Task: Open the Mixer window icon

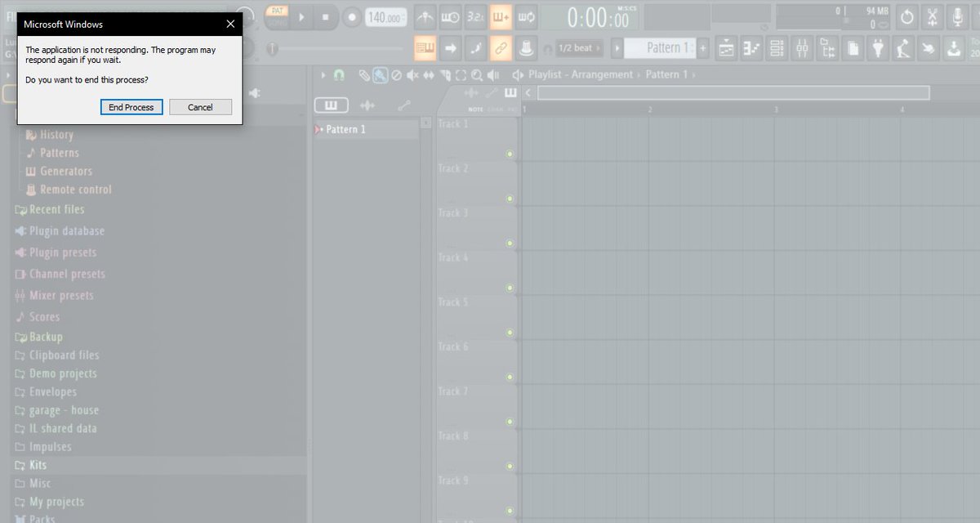Action: click(802, 49)
